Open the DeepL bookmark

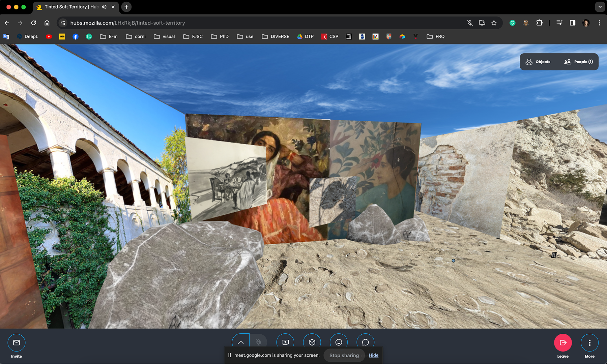(x=28, y=36)
